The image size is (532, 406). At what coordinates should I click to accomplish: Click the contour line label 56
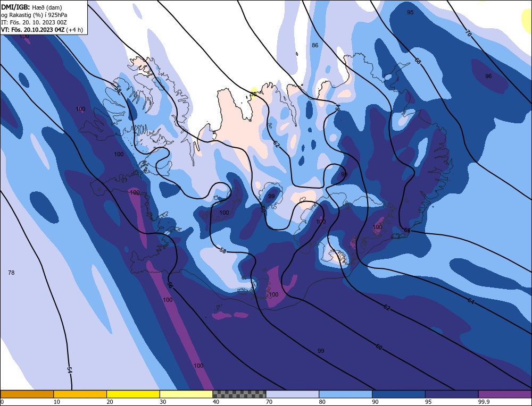click(x=170, y=285)
